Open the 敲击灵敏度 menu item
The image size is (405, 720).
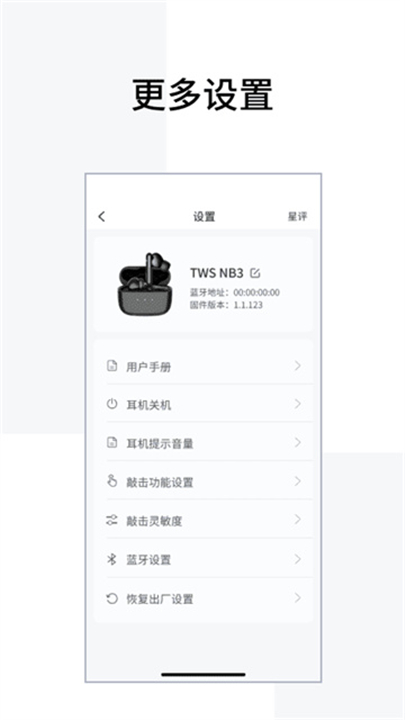coord(203,520)
